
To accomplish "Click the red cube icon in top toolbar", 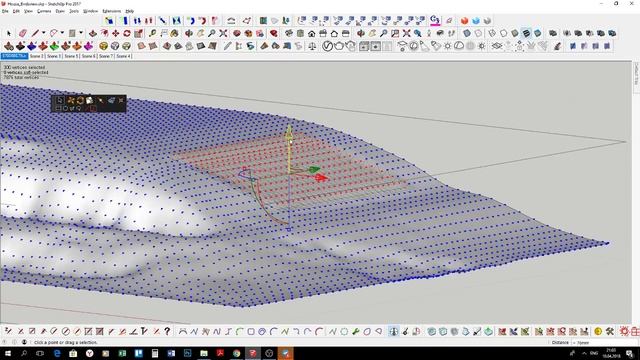I will click(464, 20).
